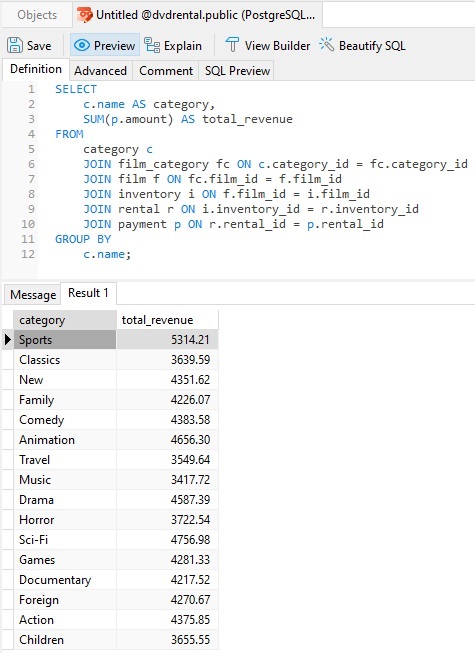Click the Save button label

click(39, 45)
